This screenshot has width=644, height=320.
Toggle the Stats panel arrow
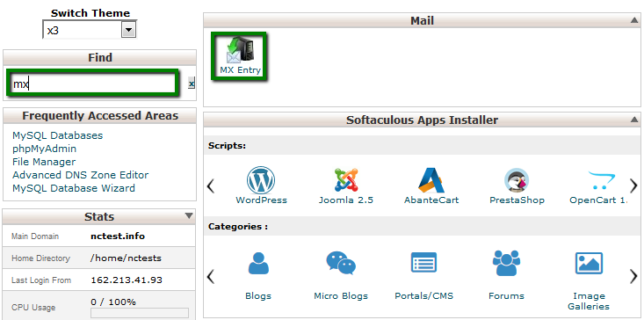pyautogui.click(x=189, y=215)
